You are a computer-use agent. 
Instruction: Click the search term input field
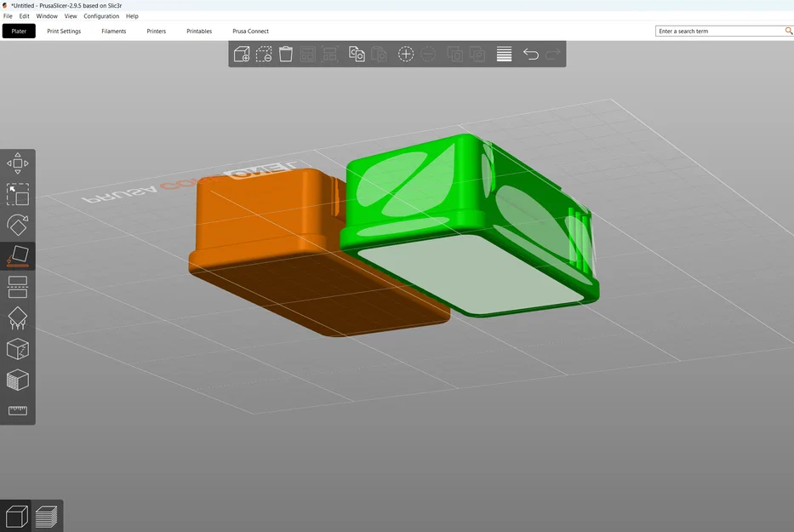point(720,31)
